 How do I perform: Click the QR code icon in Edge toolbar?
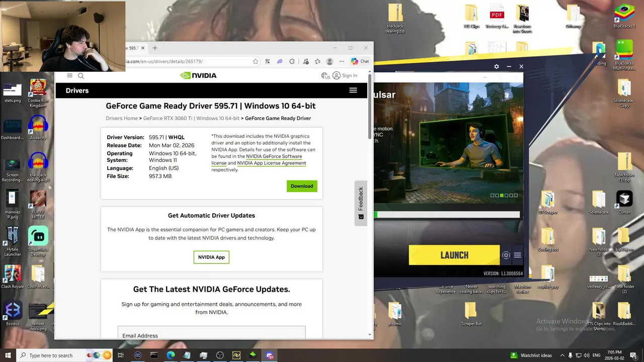pyautogui.click(x=268, y=61)
